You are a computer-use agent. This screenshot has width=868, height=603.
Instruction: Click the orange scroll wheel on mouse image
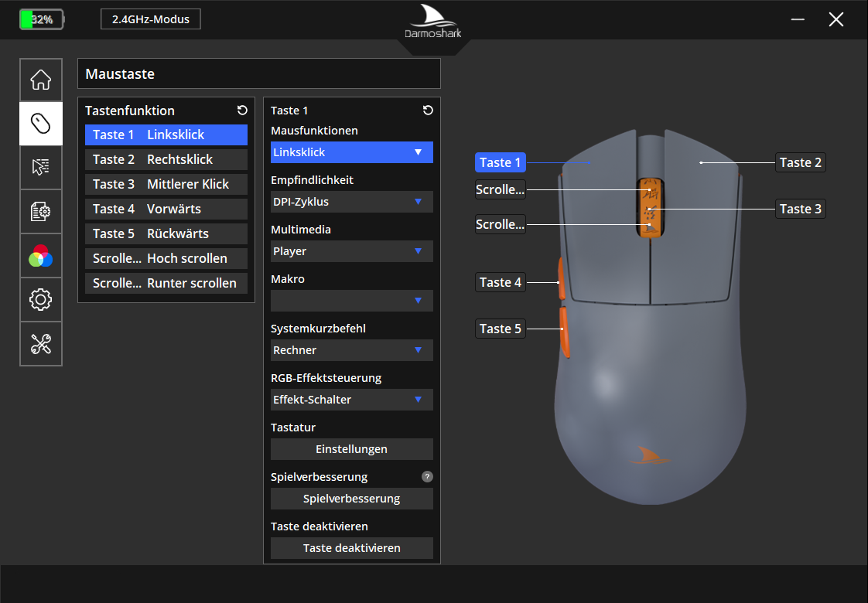click(651, 208)
